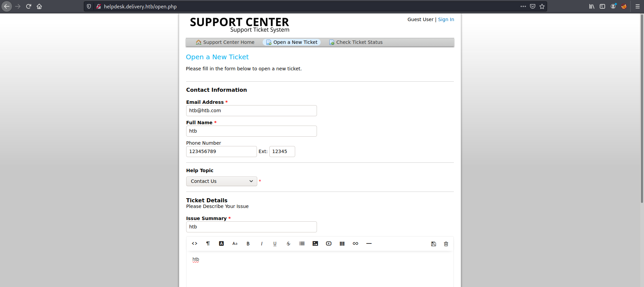Screen dimensions: 644x287
Task: Toggle underline formatting in editor
Action: [275, 243]
